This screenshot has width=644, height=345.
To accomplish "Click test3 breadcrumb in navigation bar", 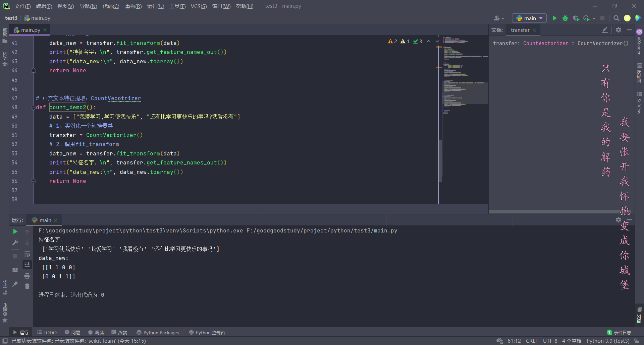I will (x=11, y=18).
